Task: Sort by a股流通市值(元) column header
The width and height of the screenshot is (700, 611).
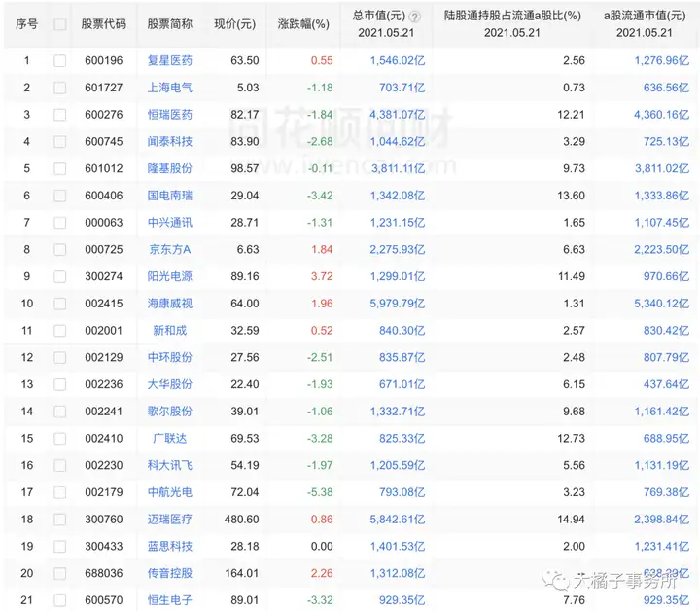Action: (645, 16)
